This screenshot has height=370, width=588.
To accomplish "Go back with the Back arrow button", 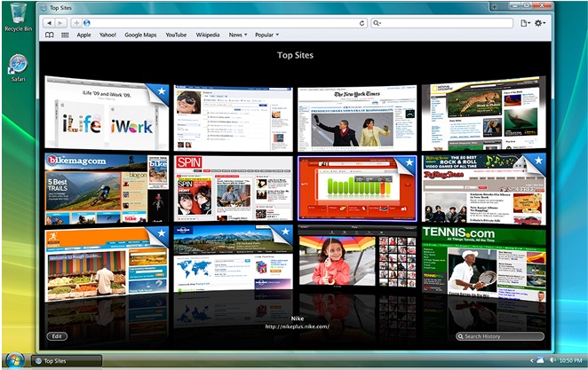I will pyautogui.click(x=49, y=23).
